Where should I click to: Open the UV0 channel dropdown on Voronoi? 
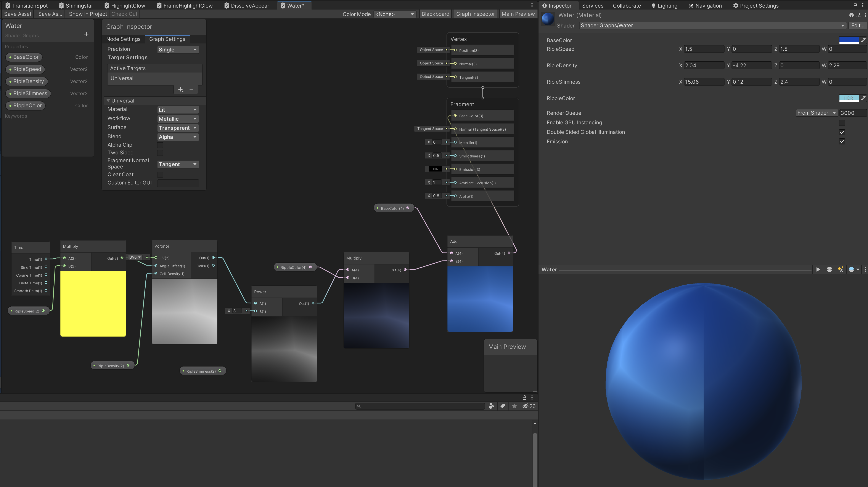[x=135, y=257]
